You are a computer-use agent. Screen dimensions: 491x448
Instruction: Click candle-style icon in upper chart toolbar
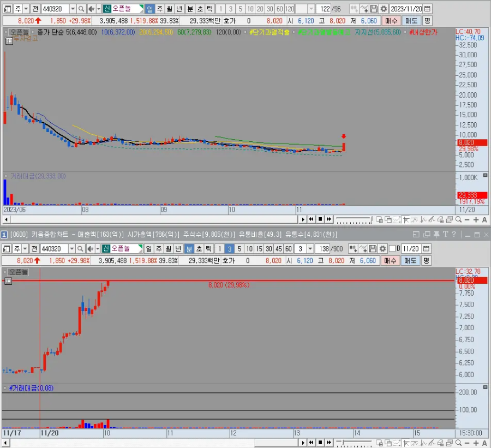(x=354, y=9)
